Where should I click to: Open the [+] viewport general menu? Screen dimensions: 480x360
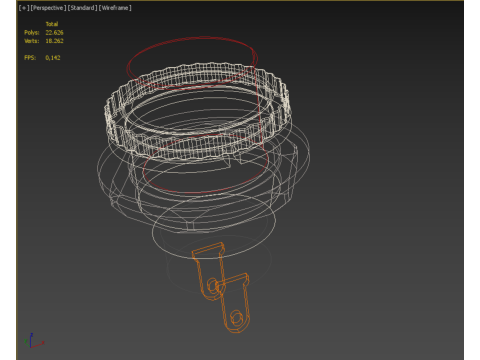(x=24, y=8)
